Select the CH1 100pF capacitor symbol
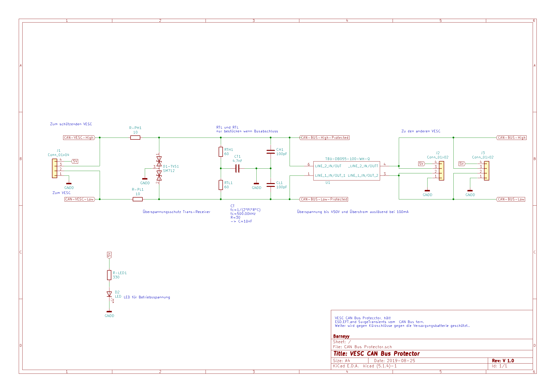The image size is (555, 392). [x=270, y=152]
